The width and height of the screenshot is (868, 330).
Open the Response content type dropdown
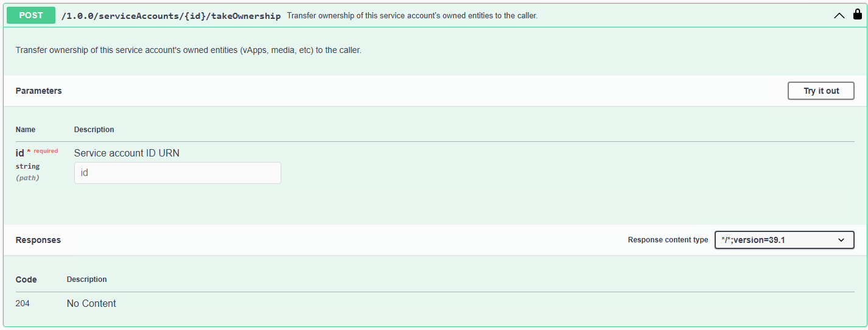pyautogui.click(x=784, y=240)
